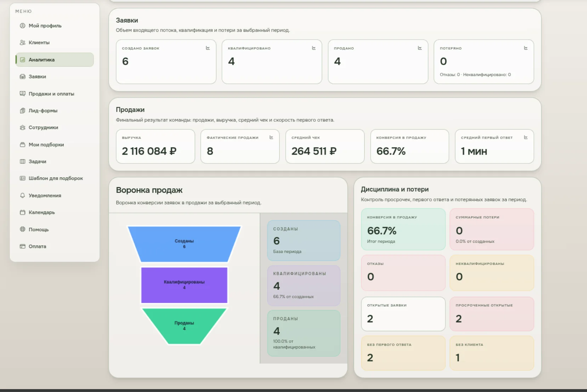Go to Задачи
This screenshot has width=587, height=392.
(55, 161)
